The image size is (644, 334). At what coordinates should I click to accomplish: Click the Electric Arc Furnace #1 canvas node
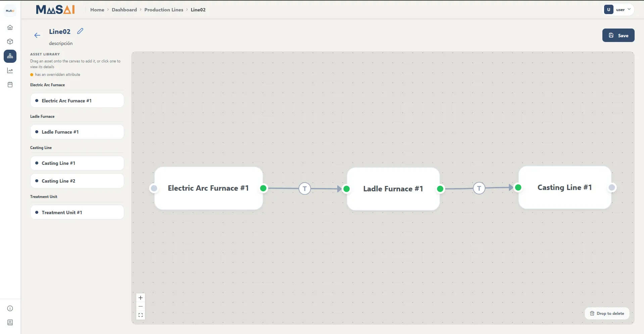(208, 188)
